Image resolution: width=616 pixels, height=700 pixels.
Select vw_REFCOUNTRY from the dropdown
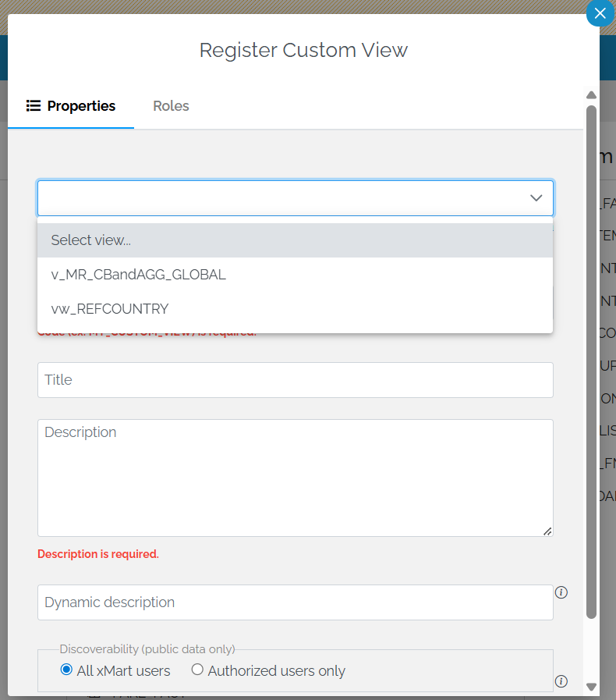[109, 308]
